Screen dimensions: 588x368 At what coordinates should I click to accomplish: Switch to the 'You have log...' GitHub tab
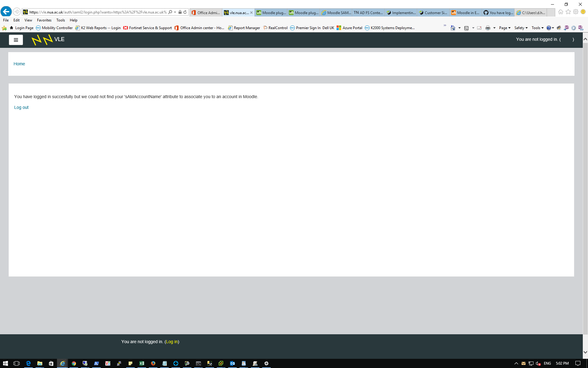point(498,13)
